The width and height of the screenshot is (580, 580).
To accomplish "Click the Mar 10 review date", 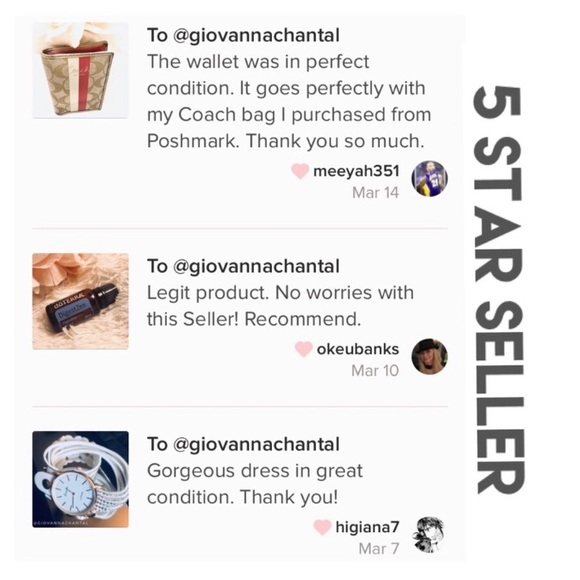I will [x=375, y=371].
